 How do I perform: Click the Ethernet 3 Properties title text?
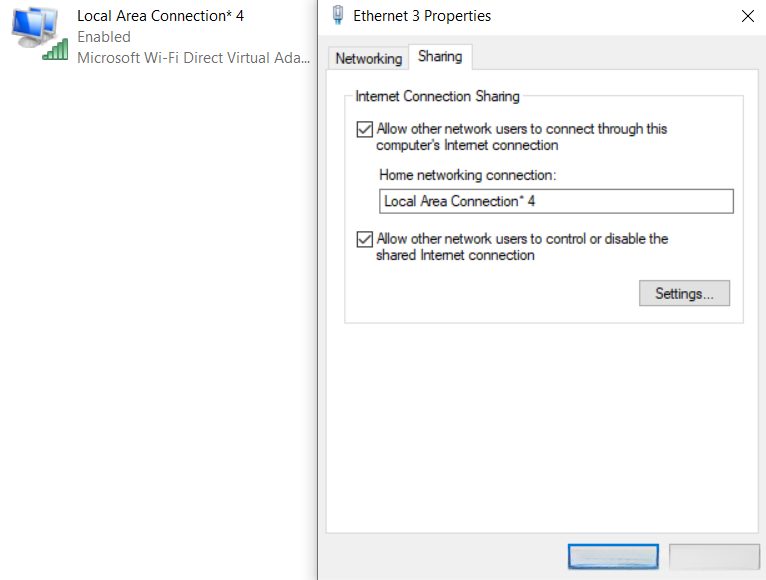coord(422,16)
